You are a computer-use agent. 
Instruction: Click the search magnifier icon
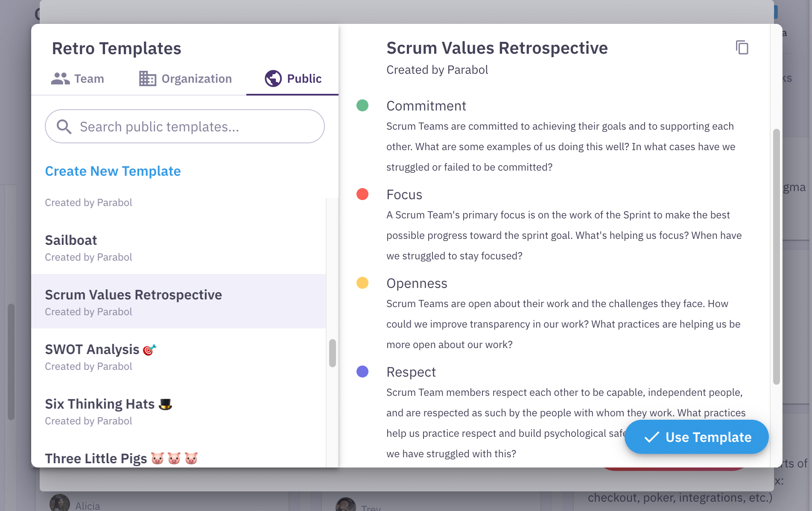[x=64, y=127]
